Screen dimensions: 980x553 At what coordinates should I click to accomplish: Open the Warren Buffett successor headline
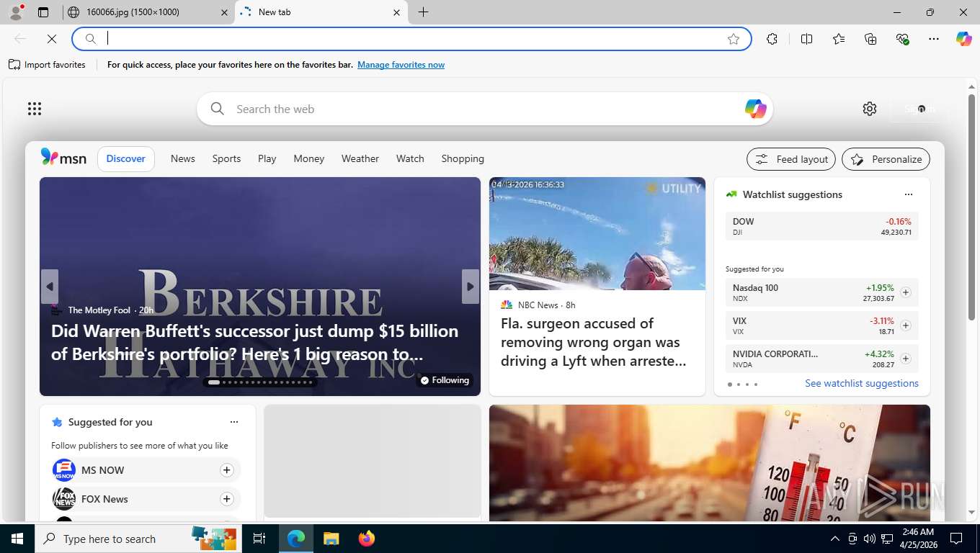pyautogui.click(x=254, y=343)
